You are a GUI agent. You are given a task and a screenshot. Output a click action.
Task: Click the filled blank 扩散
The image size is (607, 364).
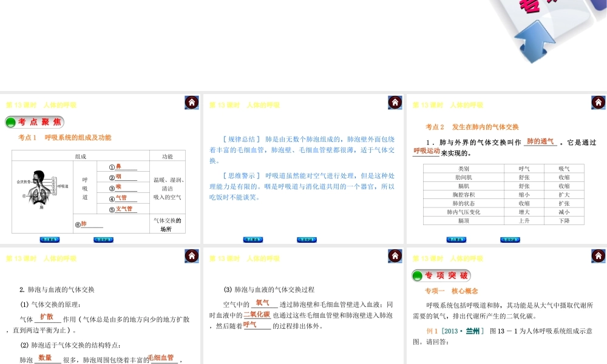coord(47,317)
